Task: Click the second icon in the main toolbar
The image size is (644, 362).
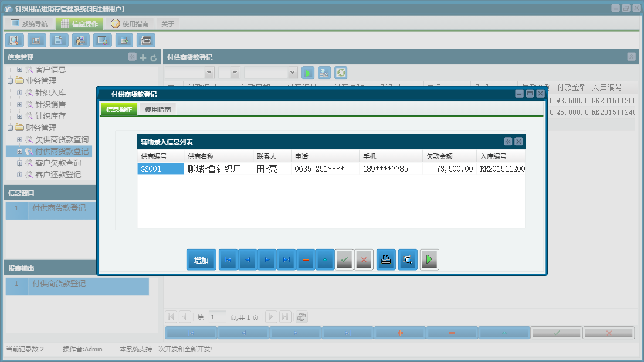Action: pos(36,40)
